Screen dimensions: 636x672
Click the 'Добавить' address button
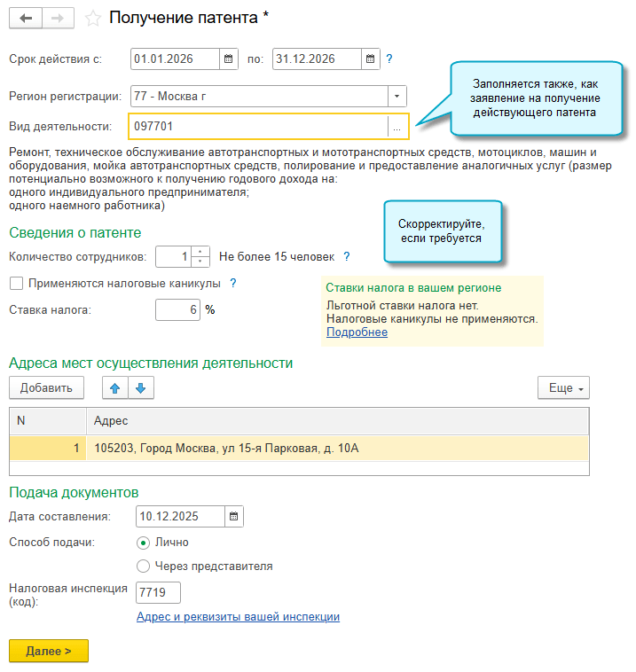(46, 387)
